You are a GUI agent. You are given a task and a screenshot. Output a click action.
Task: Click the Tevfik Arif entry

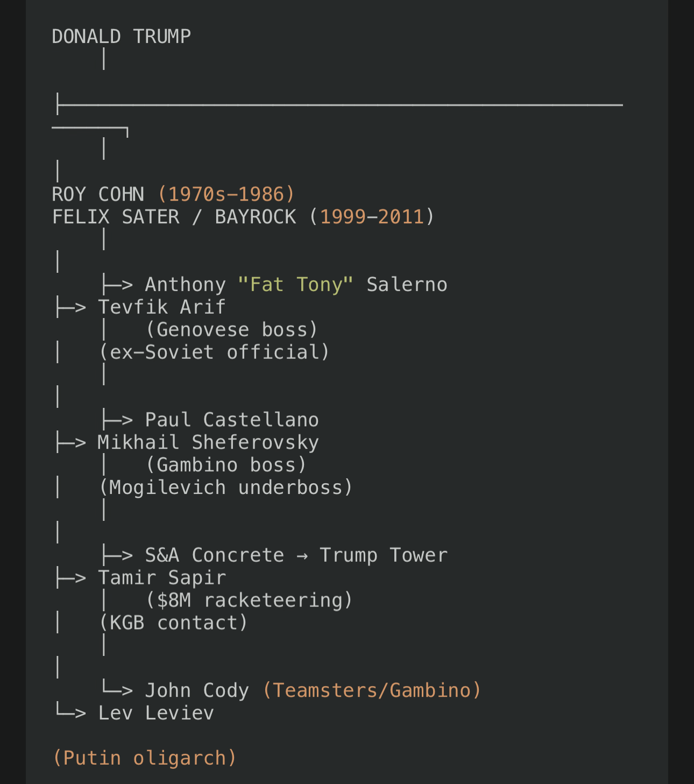click(161, 307)
